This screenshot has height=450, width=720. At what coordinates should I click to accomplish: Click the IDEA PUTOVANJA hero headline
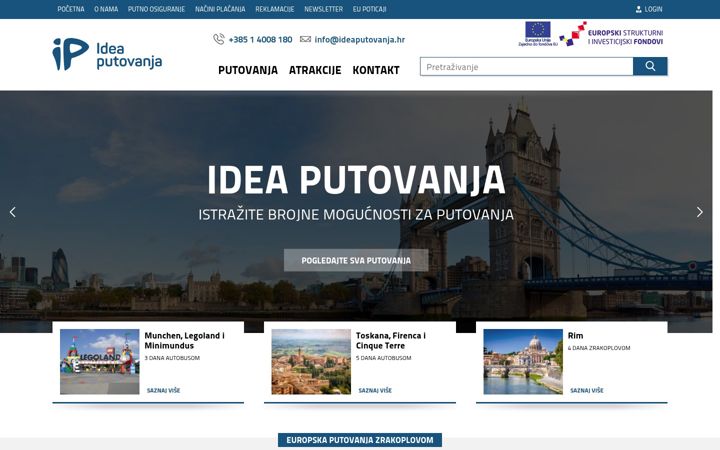356,180
